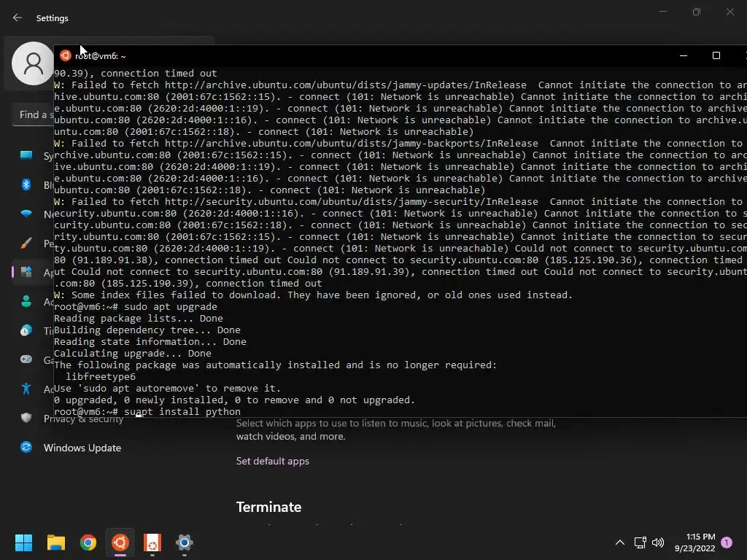Click the Ubuntu logo in terminal title bar
This screenshot has height=560, width=747.
click(65, 55)
